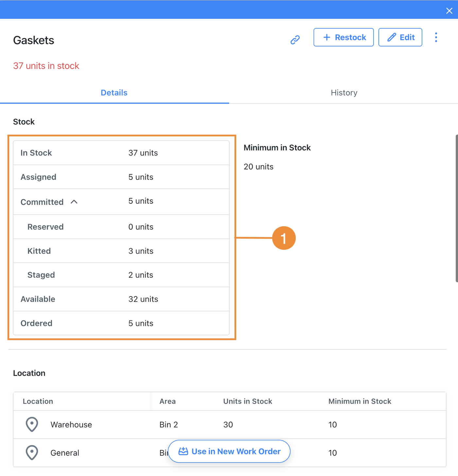Click the 'Minimum in Stock' column header
Image resolution: width=458 pixels, height=476 pixels.
coord(360,401)
